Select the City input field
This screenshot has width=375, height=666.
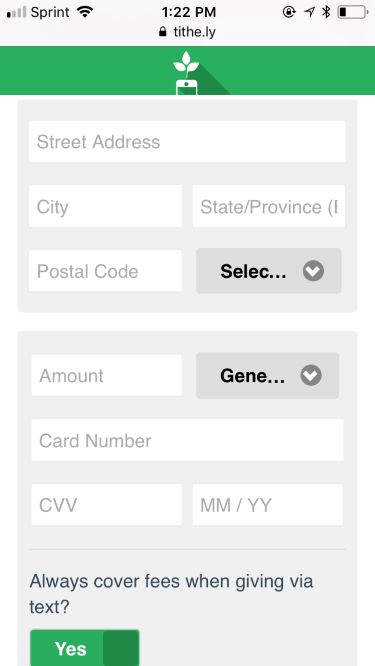point(105,206)
